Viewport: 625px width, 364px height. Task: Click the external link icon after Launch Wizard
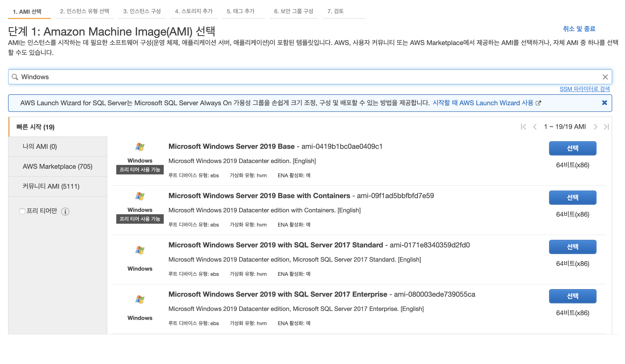pos(538,103)
